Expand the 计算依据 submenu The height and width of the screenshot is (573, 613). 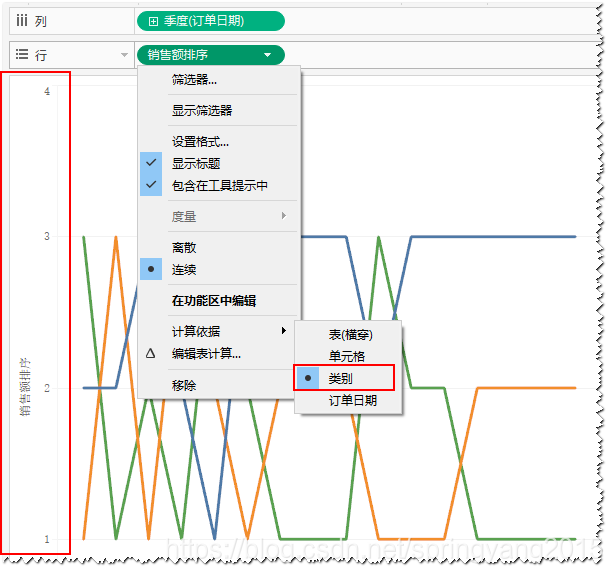(x=219, y=331)
